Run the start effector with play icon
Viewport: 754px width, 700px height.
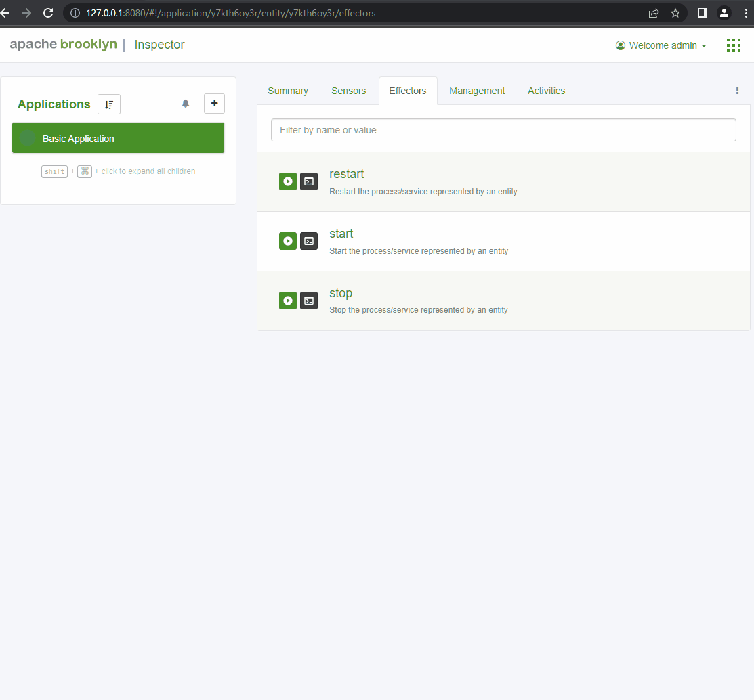click(x=287, y=241)
